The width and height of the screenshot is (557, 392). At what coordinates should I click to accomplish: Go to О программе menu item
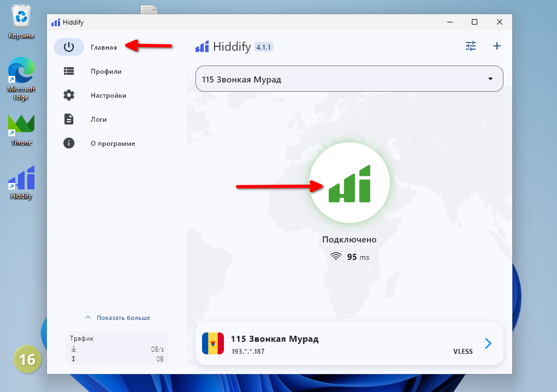coord(112,144)
